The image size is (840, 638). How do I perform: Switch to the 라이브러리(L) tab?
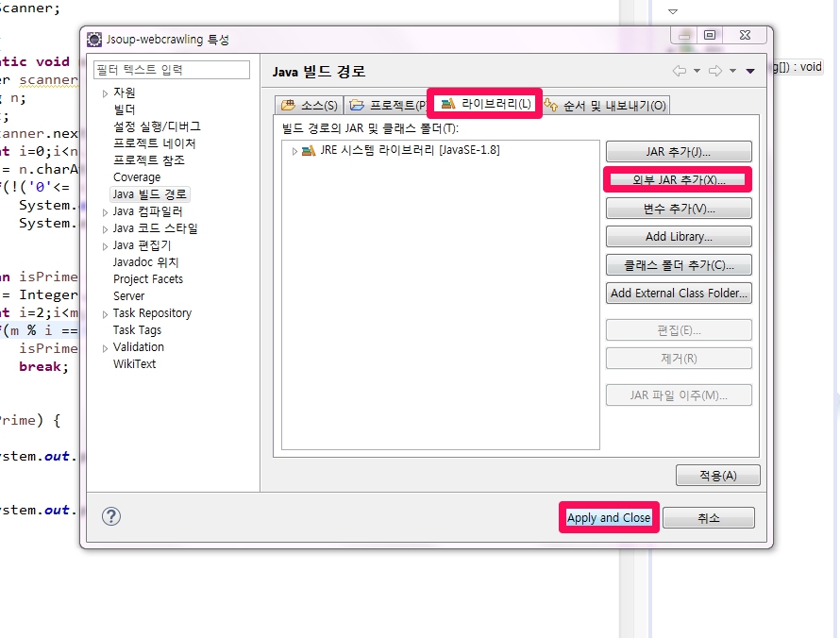click(x=485, y=104)
